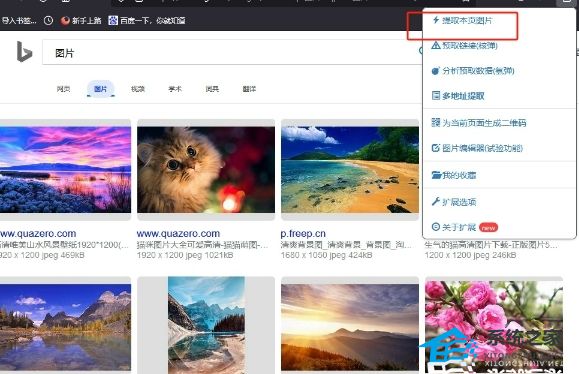
Task: Switch to the 词典 search tab
Action: click(x=212, y=89)
